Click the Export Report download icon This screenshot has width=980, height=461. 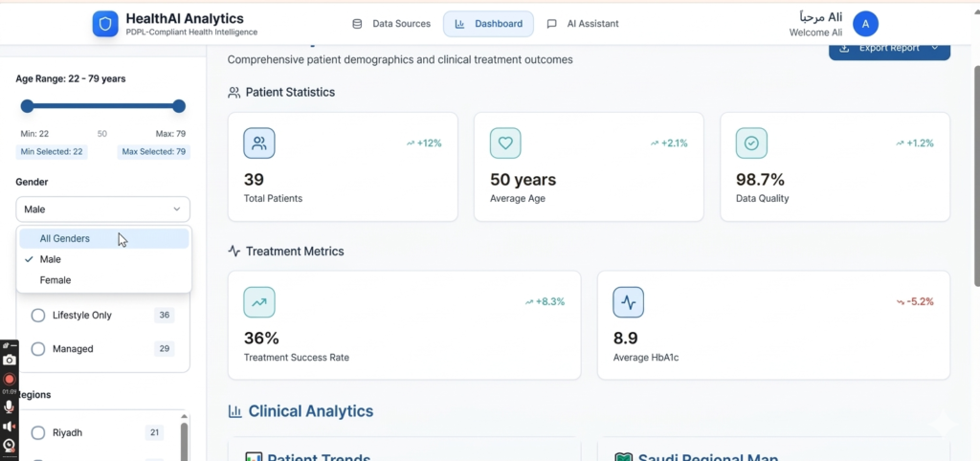pyautogui.click(x=844, y=48)
